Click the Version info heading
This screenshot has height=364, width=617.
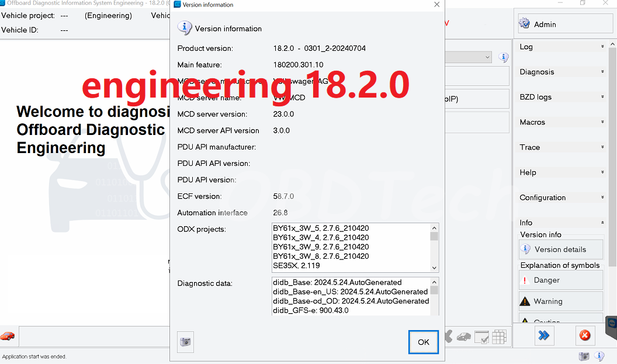(540, 234)
